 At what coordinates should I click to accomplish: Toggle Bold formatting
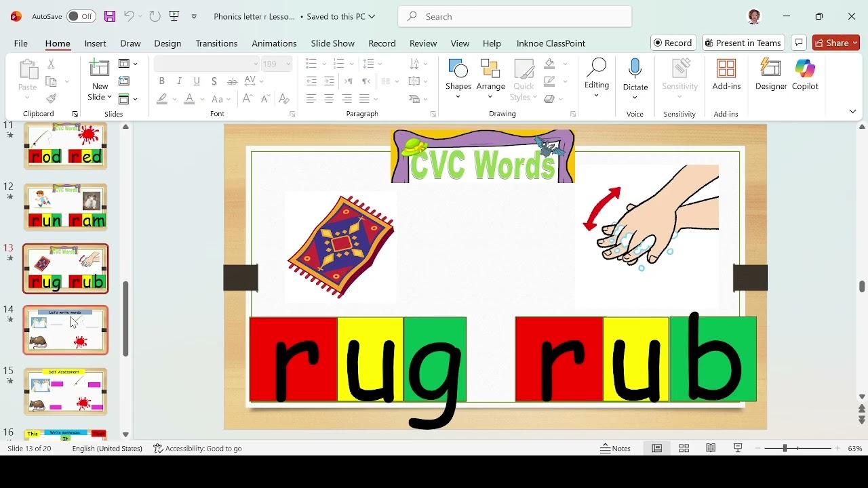[161, 81]
